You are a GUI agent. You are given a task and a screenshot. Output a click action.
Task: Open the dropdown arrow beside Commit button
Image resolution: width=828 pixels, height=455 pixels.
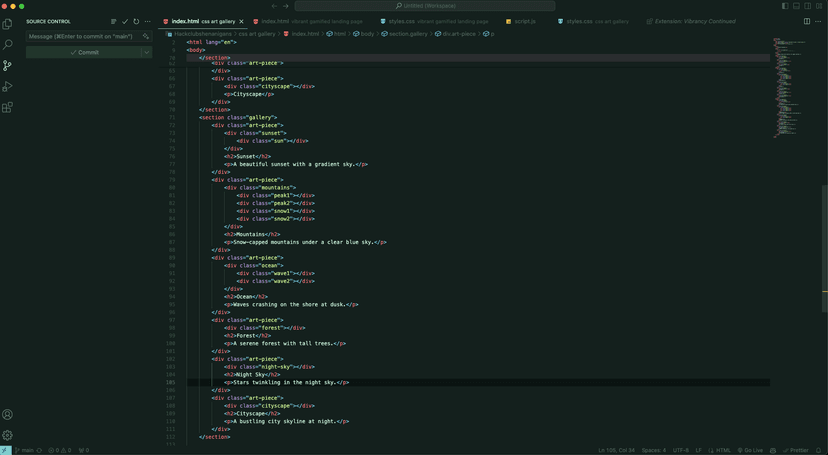146,52
